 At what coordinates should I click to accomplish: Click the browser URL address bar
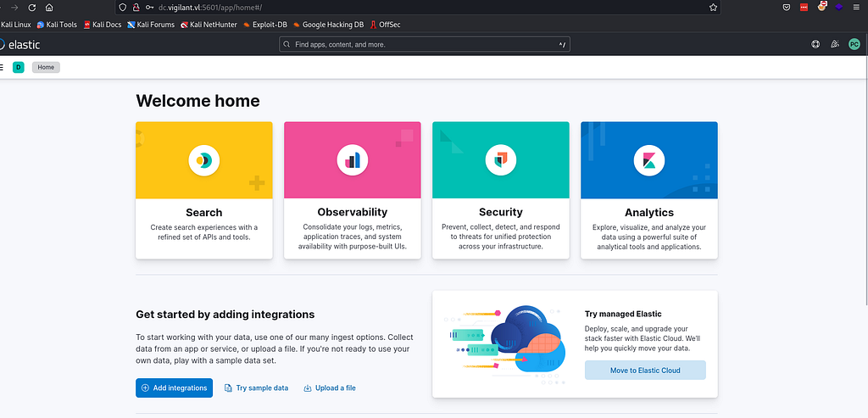418,7
